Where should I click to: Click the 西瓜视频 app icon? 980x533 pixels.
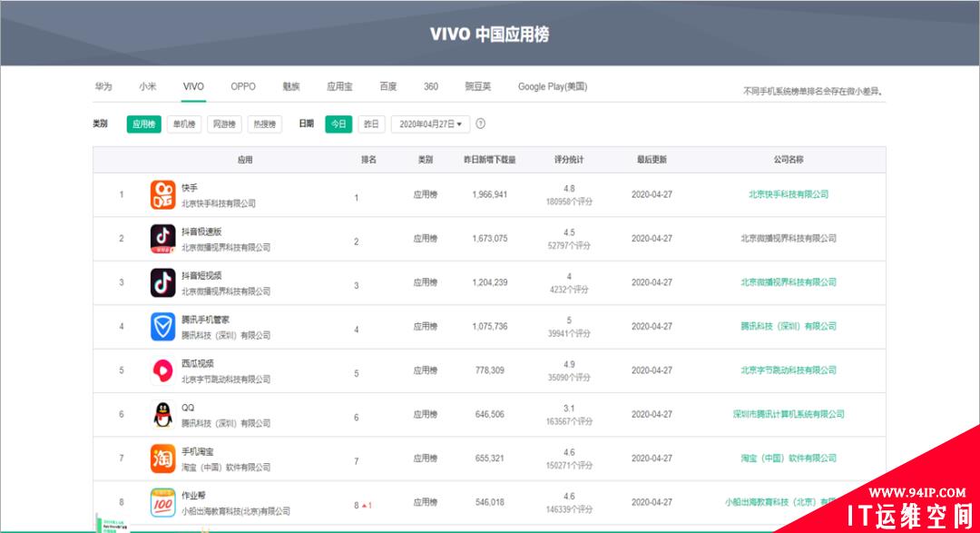(163, 370)
